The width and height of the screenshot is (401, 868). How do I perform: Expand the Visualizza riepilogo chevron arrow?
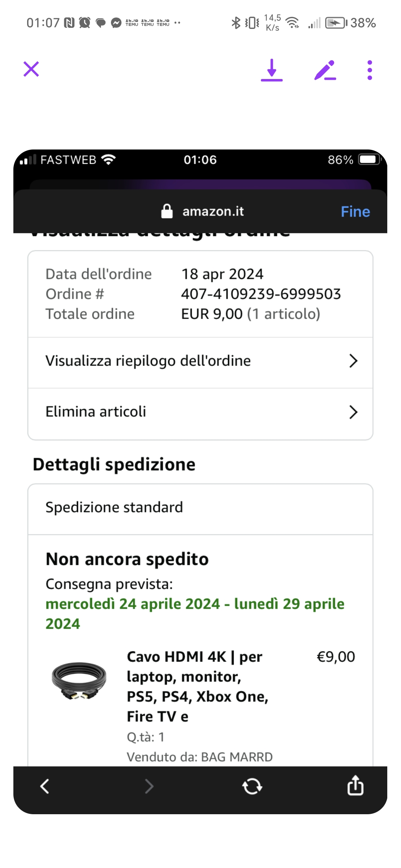click(x=353, y=361)
